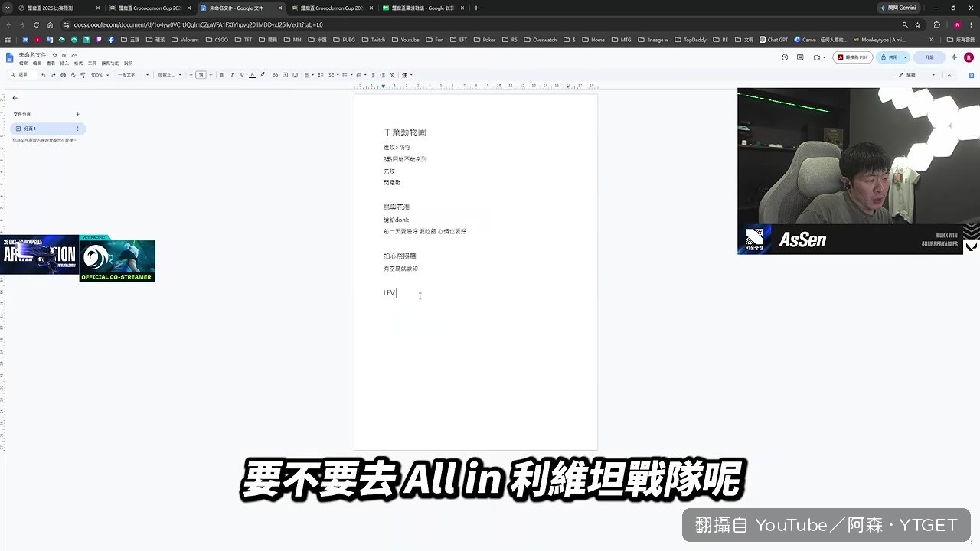The image size is (980, 551).
Task: Add a new document tab with plus
Action: 77,114
